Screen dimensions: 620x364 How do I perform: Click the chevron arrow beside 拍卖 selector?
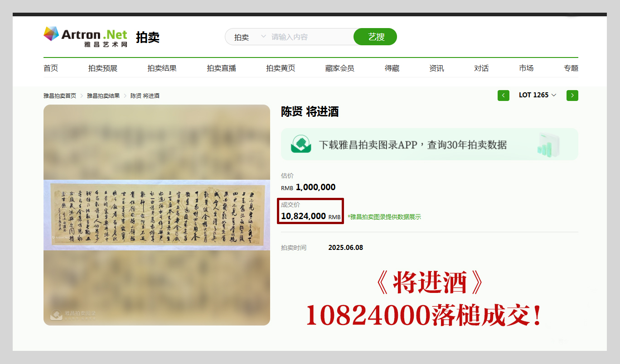(263, 37)
